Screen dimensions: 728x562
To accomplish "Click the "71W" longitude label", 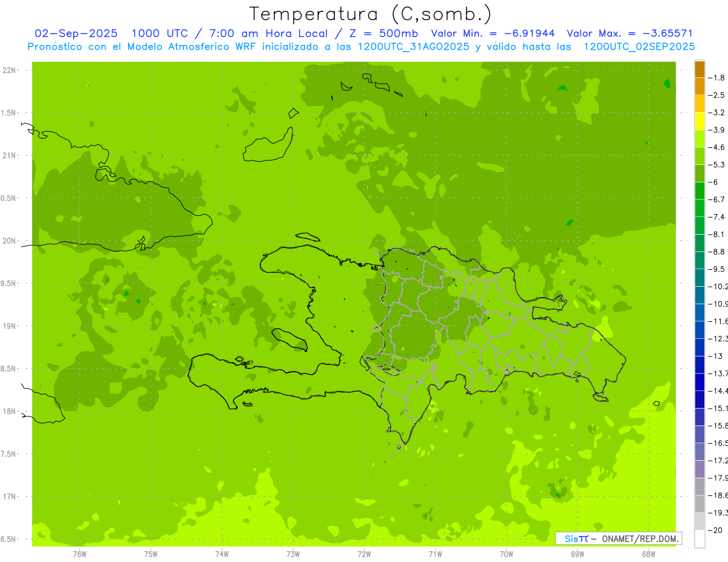I will point(435,554).
